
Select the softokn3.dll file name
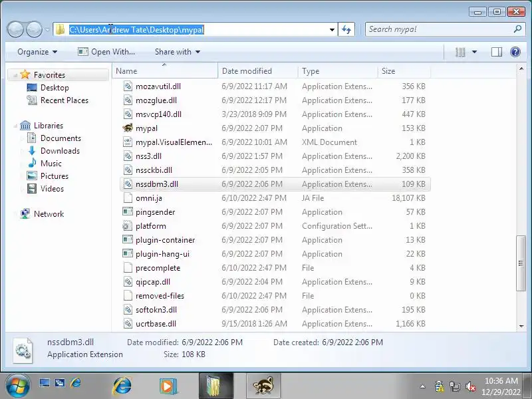[x=156, y=310]
